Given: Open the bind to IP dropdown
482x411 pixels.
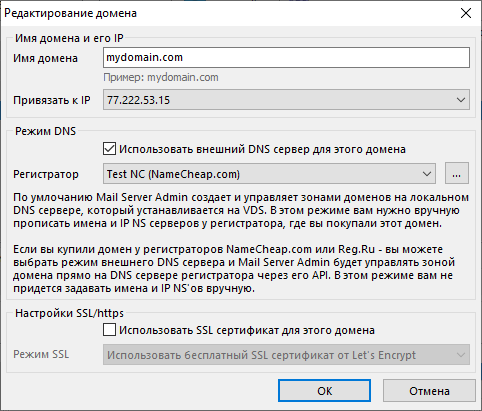Looking at the screenshot, I should [286, 100].
